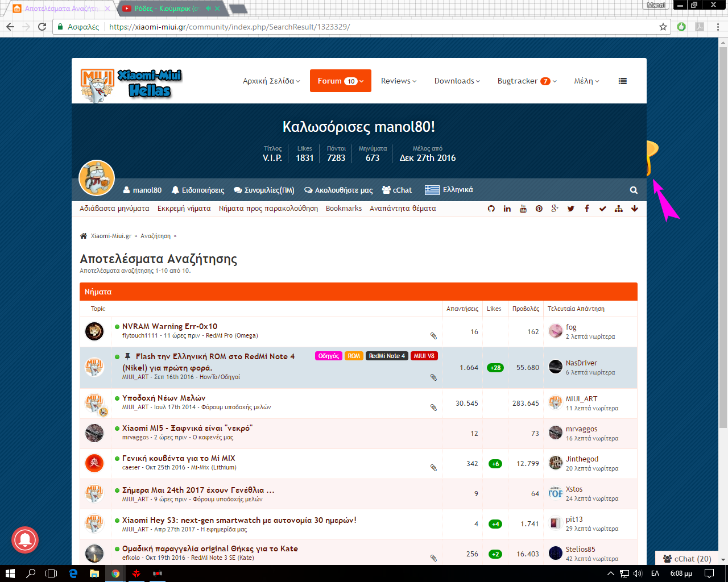Expand the Μέλη dropdown menu
This screenshot has height=582, width=728.
click(x=587, y=81)
